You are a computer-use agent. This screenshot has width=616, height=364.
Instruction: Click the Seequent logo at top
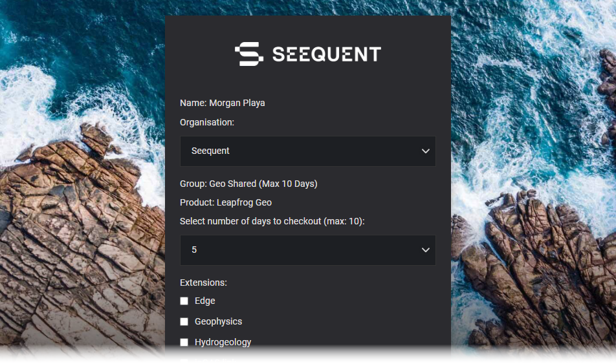[x=308, y=54]
